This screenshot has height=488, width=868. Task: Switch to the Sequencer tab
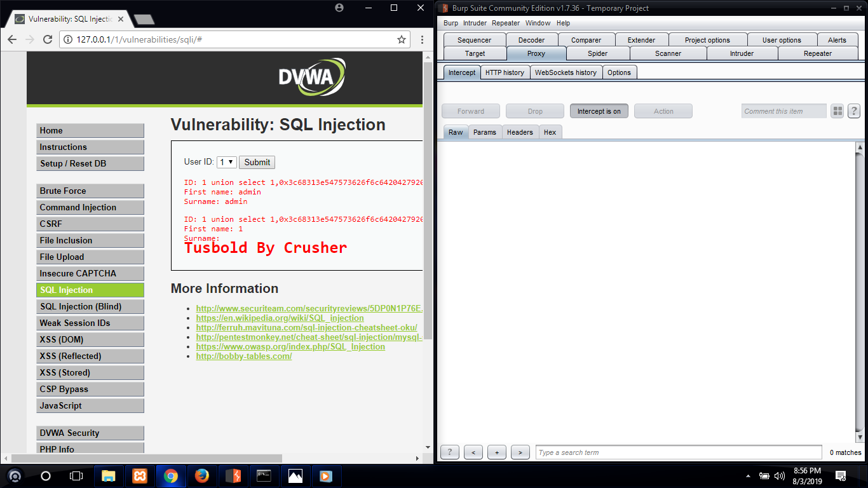pyautogui.click(x=475, y=40)
